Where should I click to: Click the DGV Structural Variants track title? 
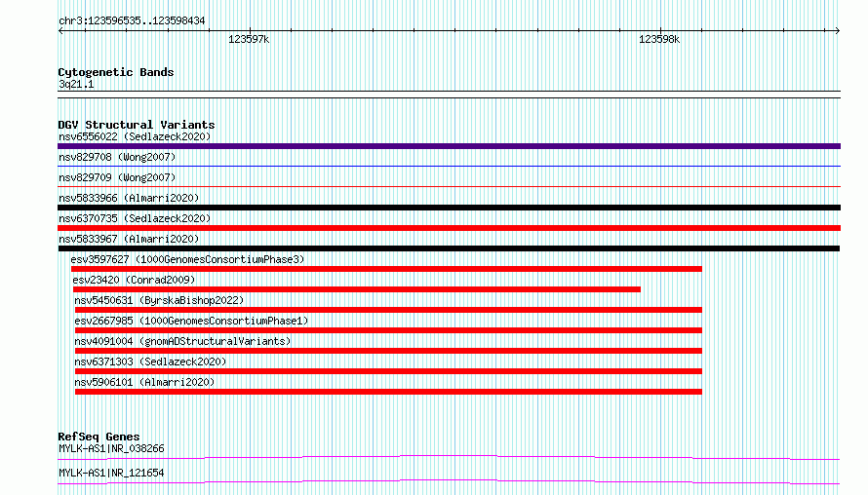coord(137,125)
